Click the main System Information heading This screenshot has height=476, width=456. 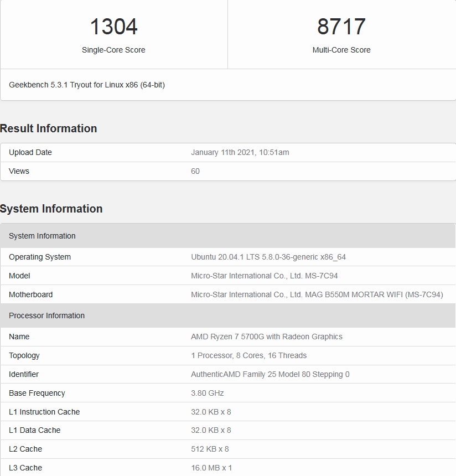tap(51, 209)
